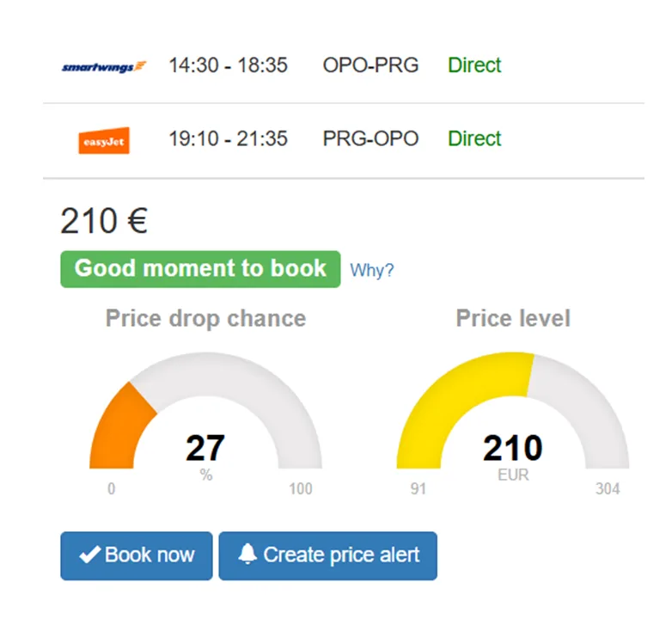Click the 210 € total price
Image resolution: width=672 pixels, height=619 pixels.
tap(104, 222)
